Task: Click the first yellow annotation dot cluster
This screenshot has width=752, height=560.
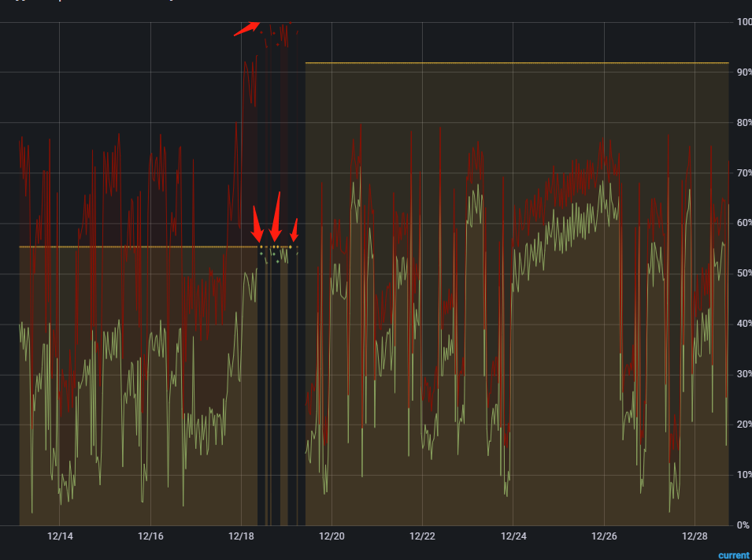Action: pos(261,247)
